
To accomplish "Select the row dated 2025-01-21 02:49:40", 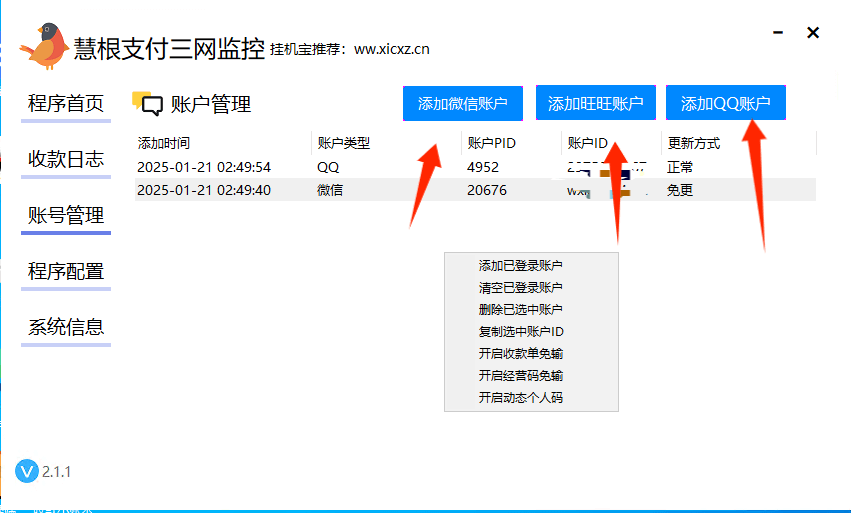I will coord(475,190).
